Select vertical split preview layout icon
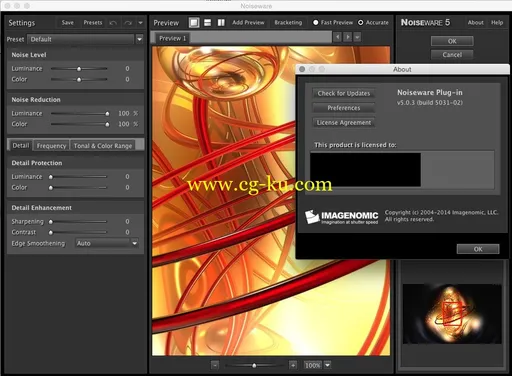This screenshot has width=512, height=376. point(221,23)
